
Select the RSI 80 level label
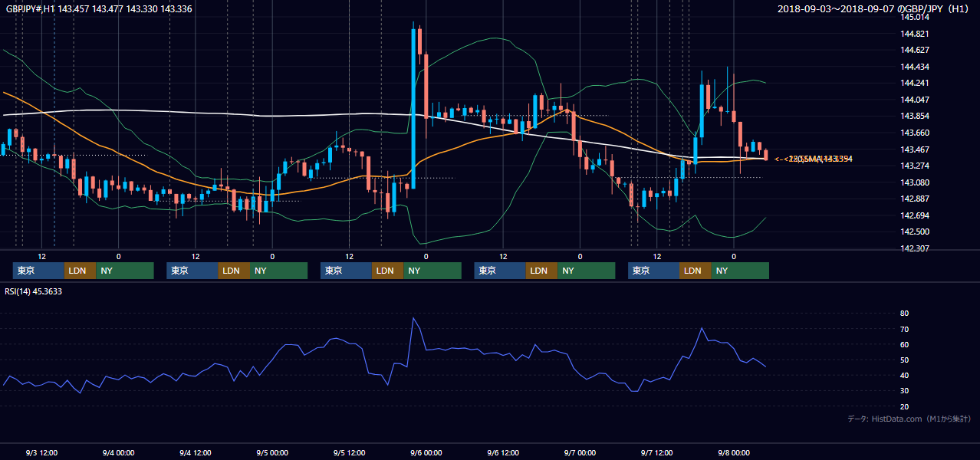[x=904, y=314]
